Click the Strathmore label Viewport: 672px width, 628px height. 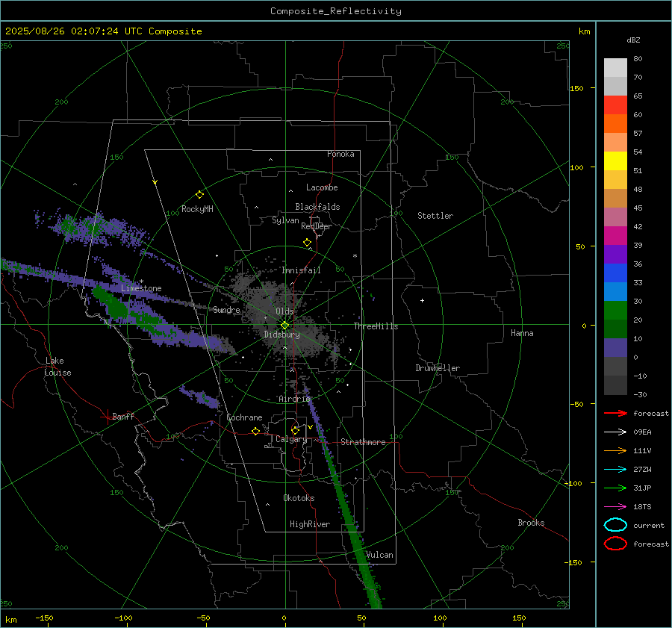[363, 442]
